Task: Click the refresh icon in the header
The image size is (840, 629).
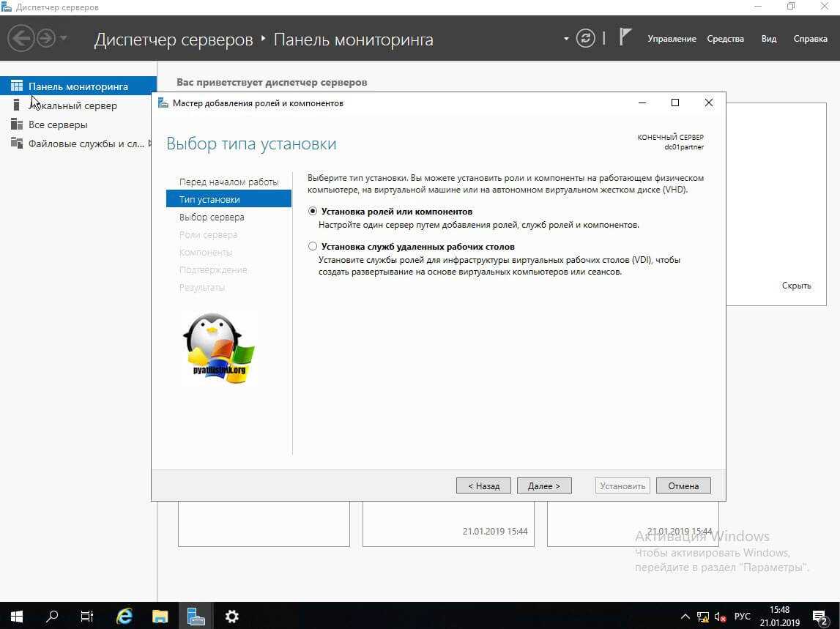Action: (585, 38)
